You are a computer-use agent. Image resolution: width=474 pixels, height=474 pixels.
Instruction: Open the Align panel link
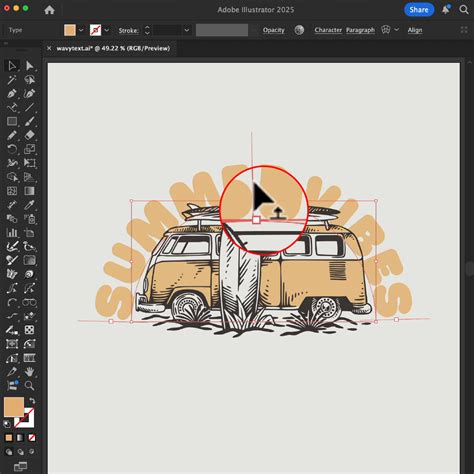(x=415, y=30)
